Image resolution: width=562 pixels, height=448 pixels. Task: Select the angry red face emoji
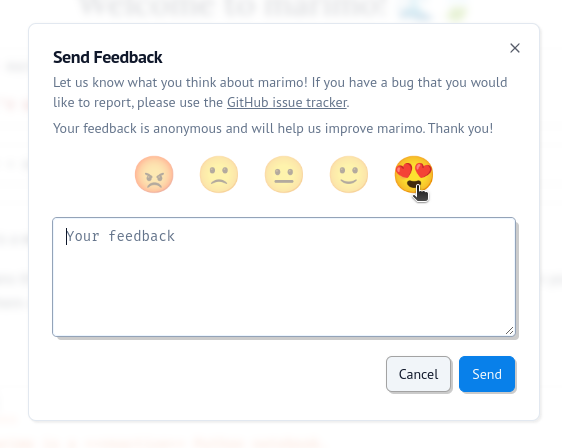[154, 175]
